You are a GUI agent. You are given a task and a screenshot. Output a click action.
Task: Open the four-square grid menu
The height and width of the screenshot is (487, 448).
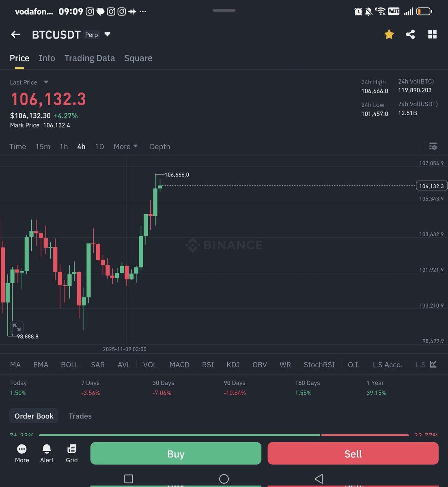pos(432,34)
